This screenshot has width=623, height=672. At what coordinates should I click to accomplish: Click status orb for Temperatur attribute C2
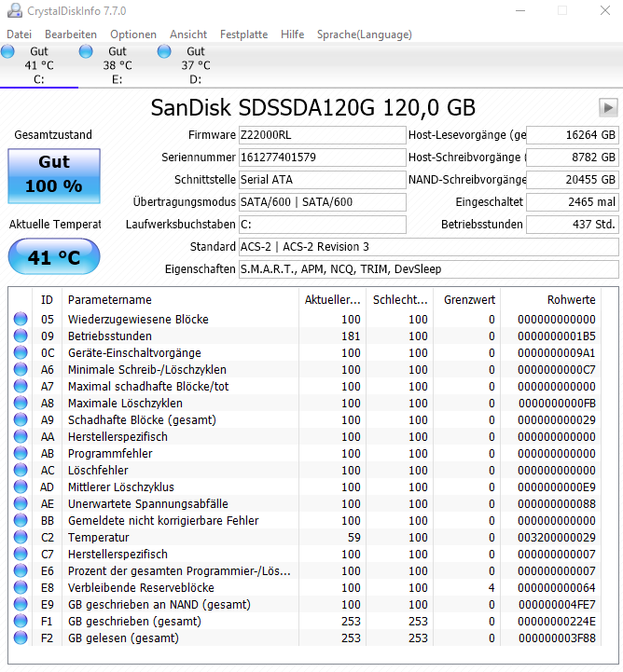(21, 537)
